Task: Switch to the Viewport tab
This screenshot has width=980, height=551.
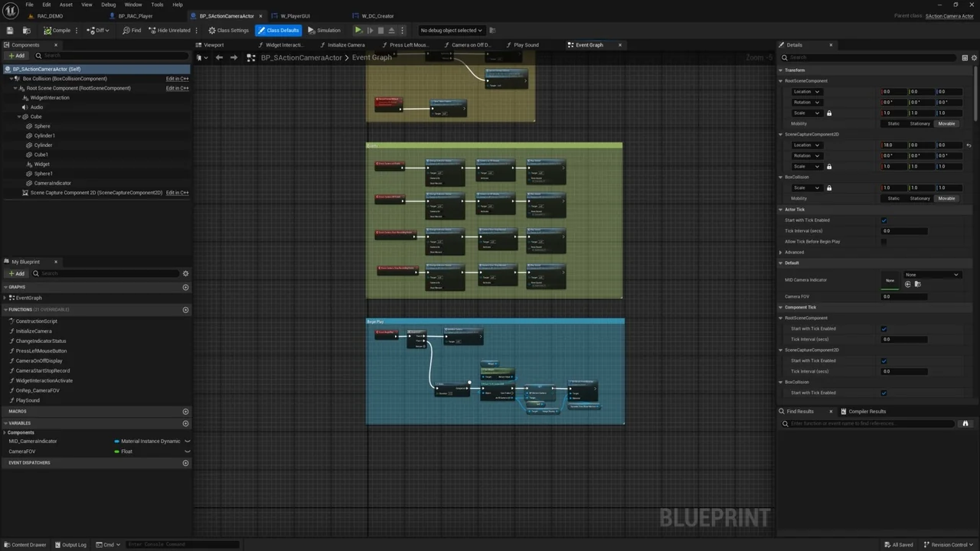Action: click(x=214, y=45)
